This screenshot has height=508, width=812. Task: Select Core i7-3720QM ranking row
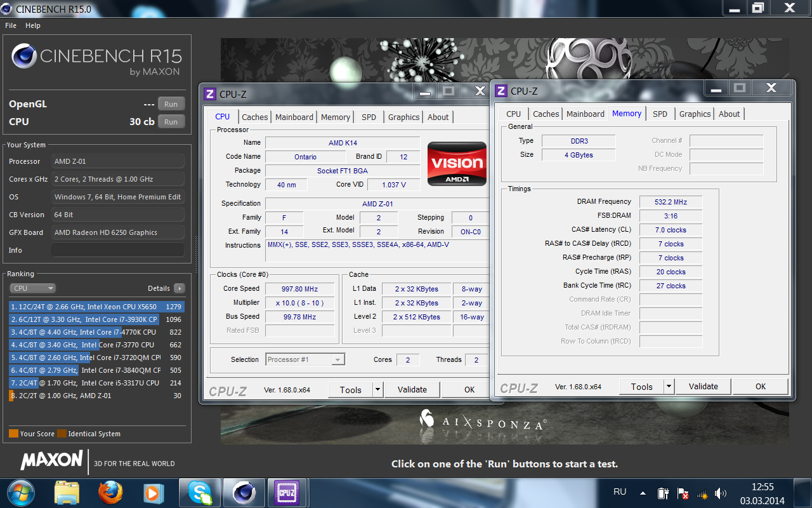click(96, 358)
